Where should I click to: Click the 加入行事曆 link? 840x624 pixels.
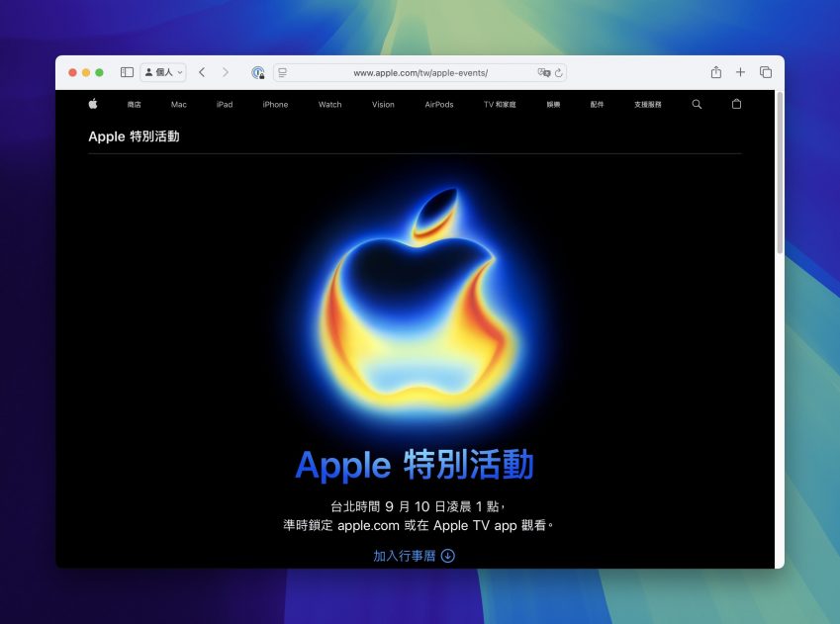click(x=414, y=556)
